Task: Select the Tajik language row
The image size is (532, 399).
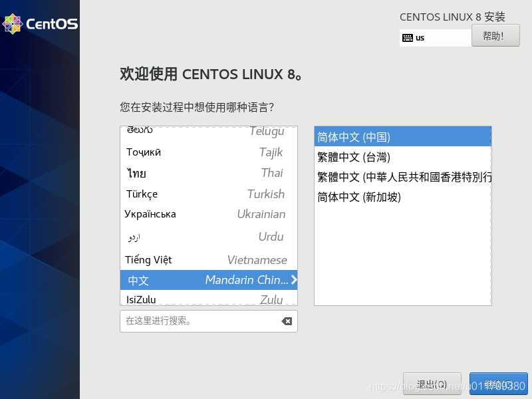Action: pyautogui.click(x=208, y=152)
